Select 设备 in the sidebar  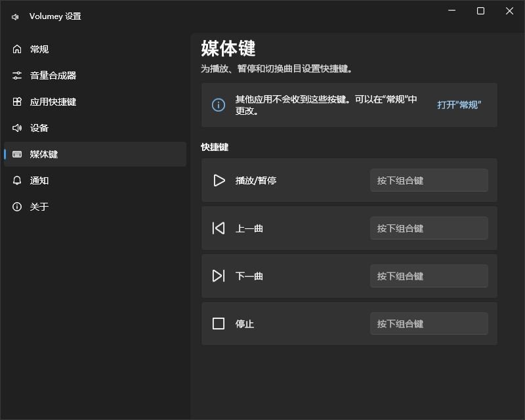[x=95, y=128]
